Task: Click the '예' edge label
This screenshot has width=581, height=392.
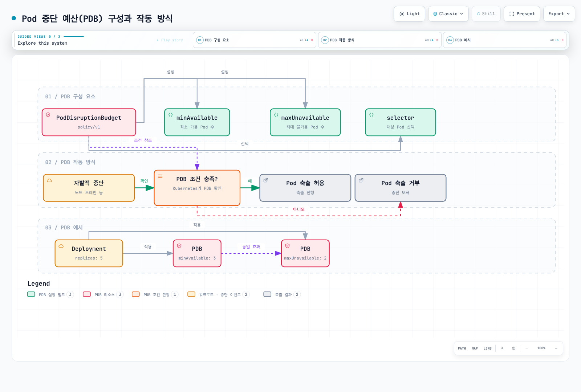Action: coord(250,181)
